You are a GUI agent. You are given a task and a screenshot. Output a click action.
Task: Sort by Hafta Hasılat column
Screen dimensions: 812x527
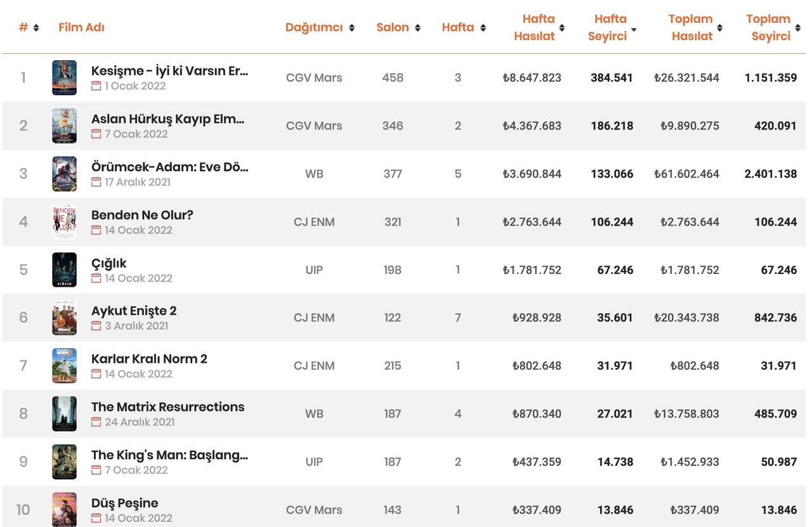coord(562,28)
